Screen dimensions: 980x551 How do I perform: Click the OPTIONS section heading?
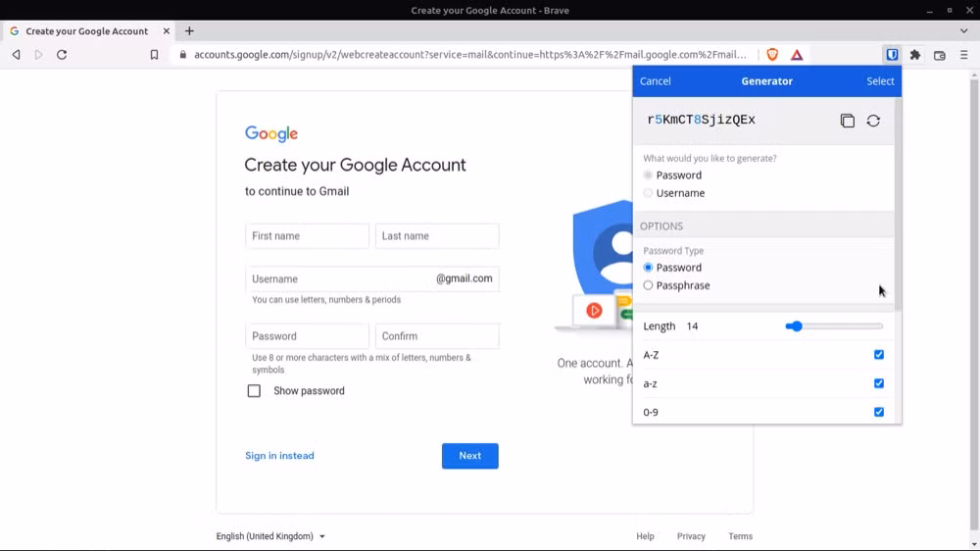pos(661,226)
